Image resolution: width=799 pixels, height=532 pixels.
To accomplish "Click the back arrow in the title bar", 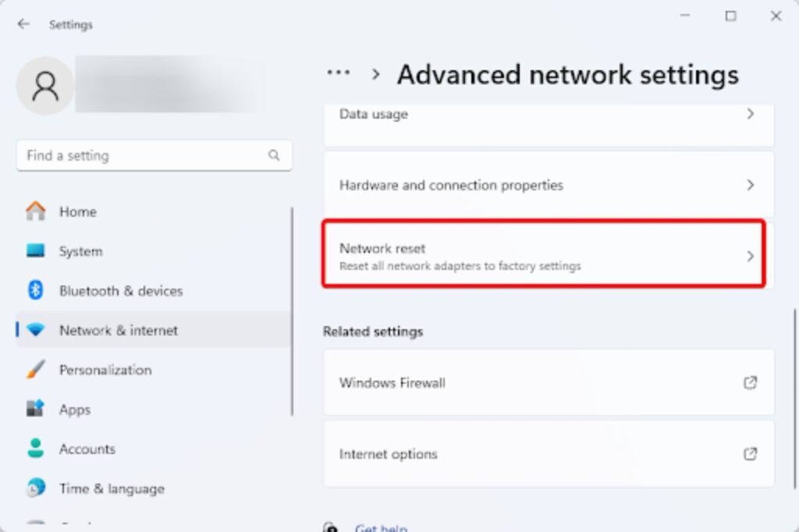I will tap(23, 24).
